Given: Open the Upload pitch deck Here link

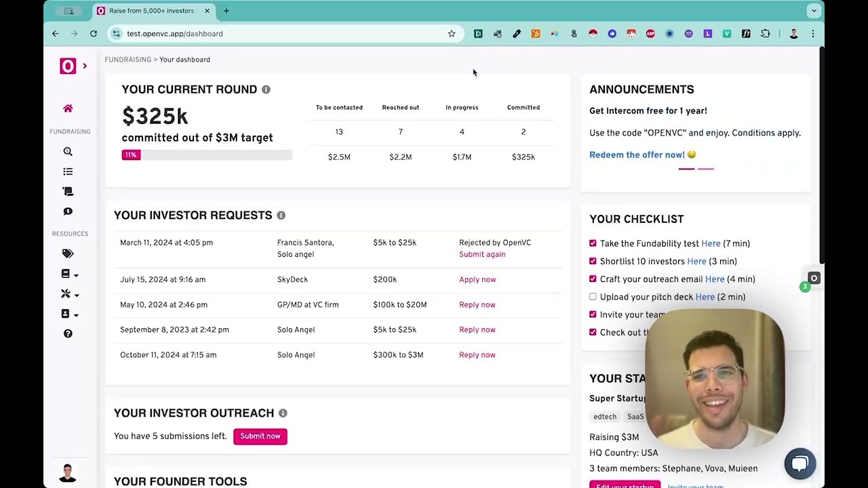Looking at the screenshot, I should click(x=705, y=297).
